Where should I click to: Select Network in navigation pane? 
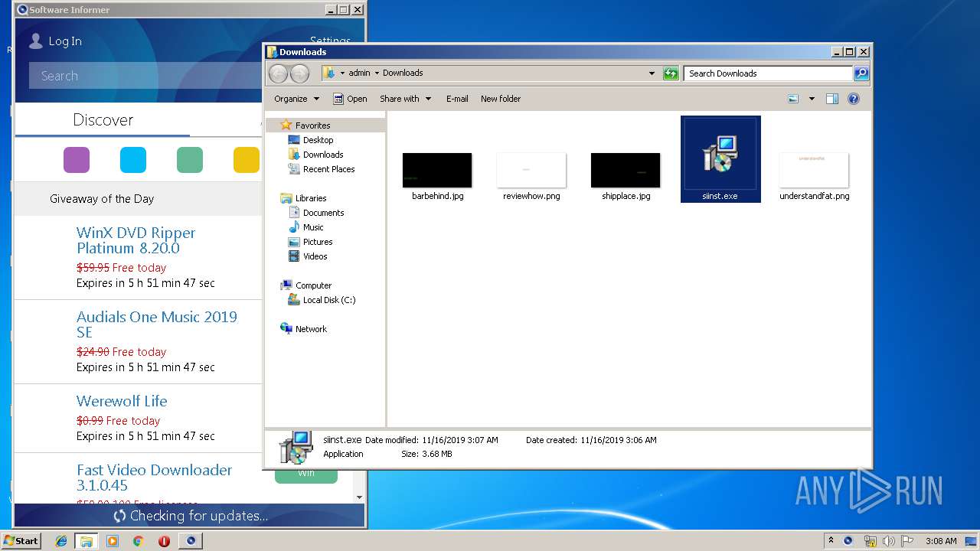click(x=311, y=329)
